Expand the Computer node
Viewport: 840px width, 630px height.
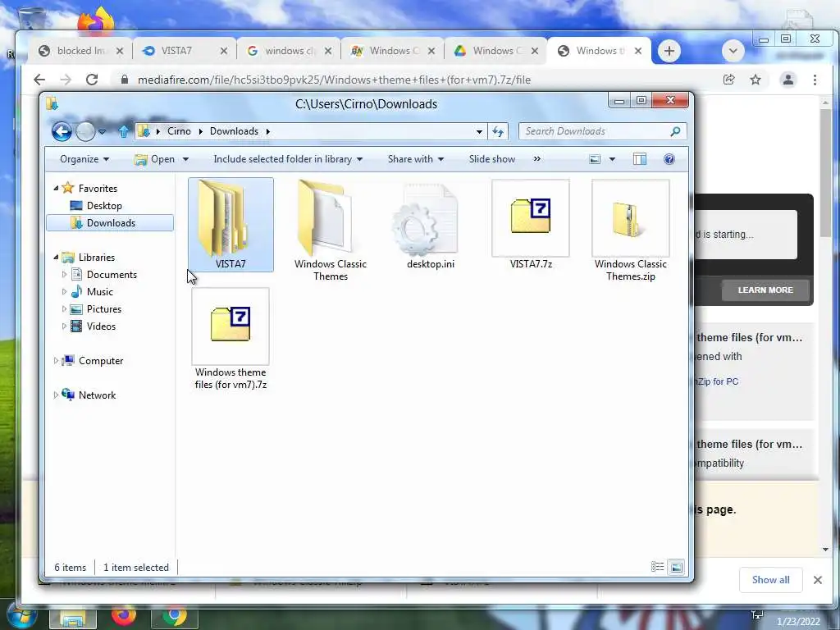pos(56,361)
